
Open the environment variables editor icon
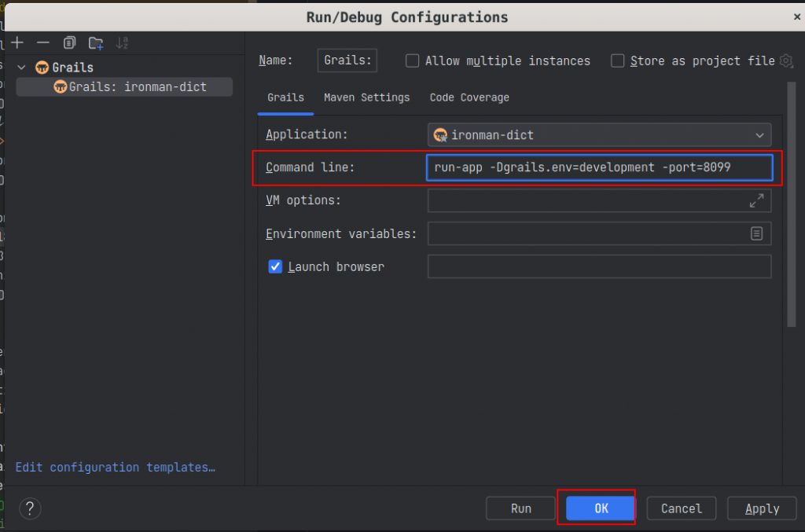coord(756,233)
